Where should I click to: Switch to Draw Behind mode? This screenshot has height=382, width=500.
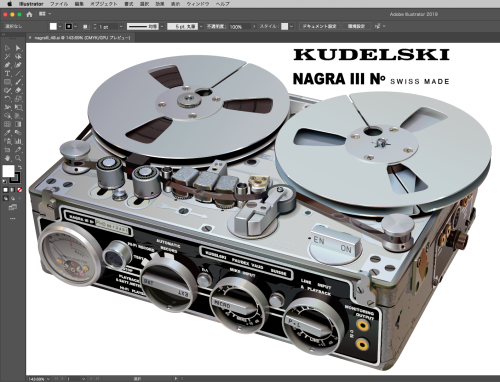(x=13, y=198)
